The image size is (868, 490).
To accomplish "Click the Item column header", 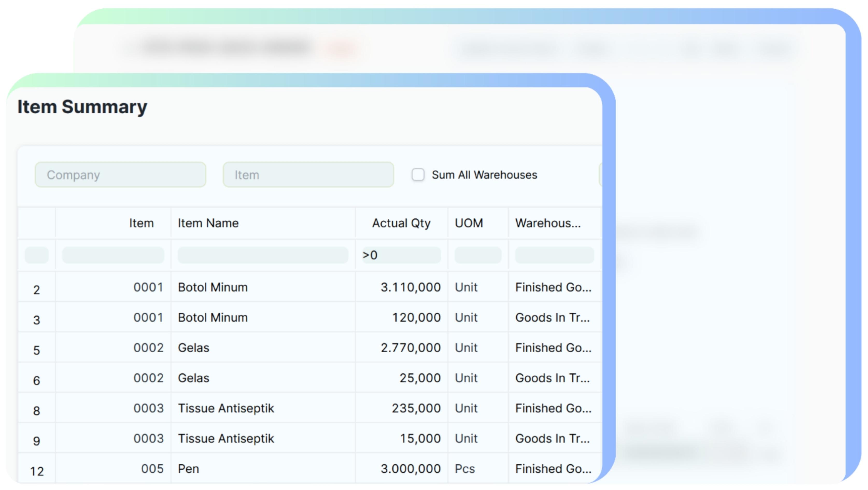I will (141, 223).
